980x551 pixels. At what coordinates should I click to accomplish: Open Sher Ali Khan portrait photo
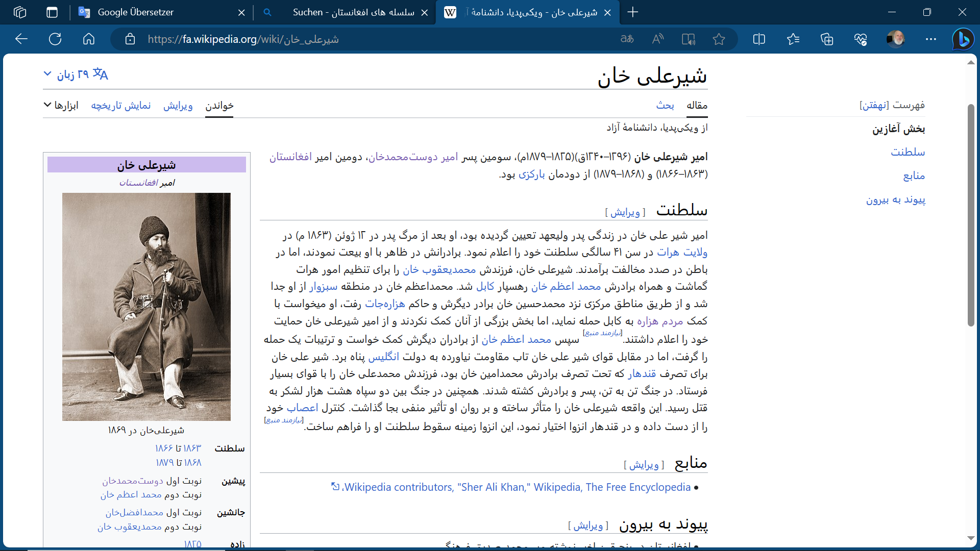(x=146, y=307)
